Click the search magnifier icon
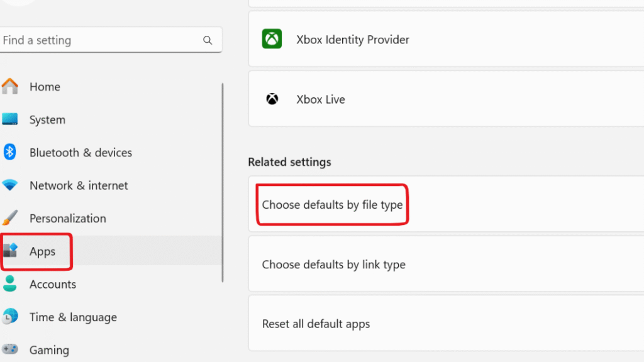This screenshot has height=362, width=644. pos(208,40)
